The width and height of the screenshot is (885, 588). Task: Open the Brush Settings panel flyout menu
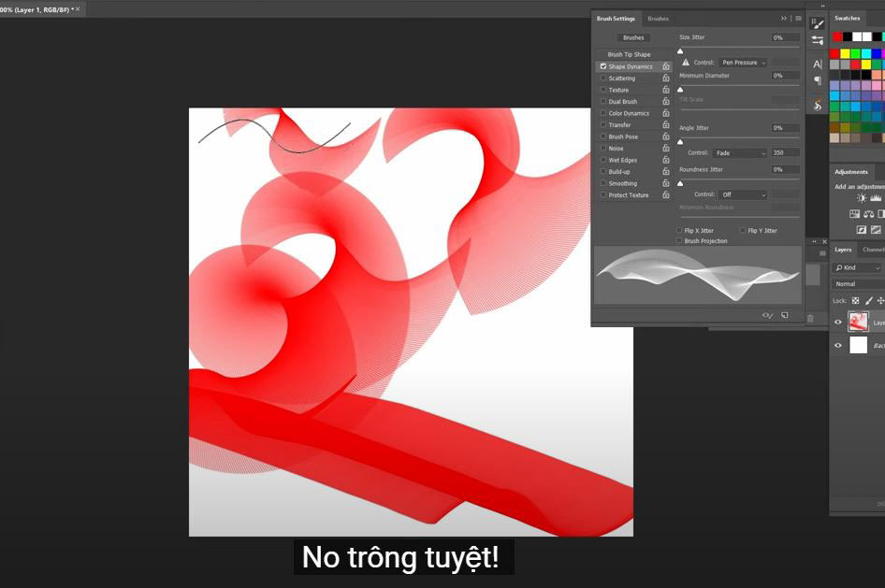point(798,19)
